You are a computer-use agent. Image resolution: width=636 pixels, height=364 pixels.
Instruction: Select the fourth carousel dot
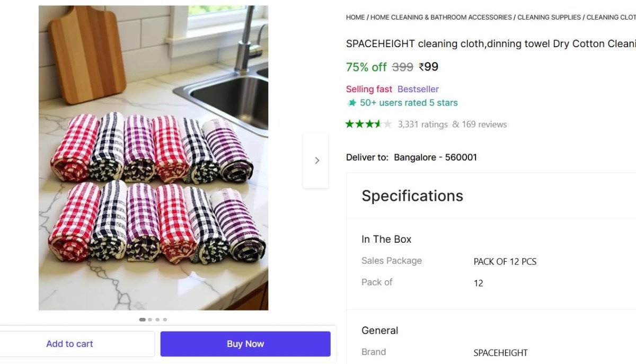pos(165,319)
